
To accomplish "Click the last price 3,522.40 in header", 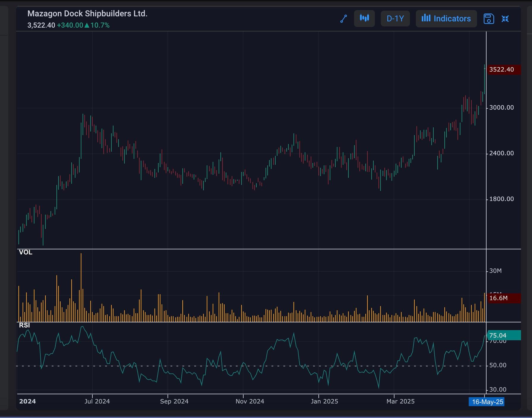I will click(x=41, y=25).
